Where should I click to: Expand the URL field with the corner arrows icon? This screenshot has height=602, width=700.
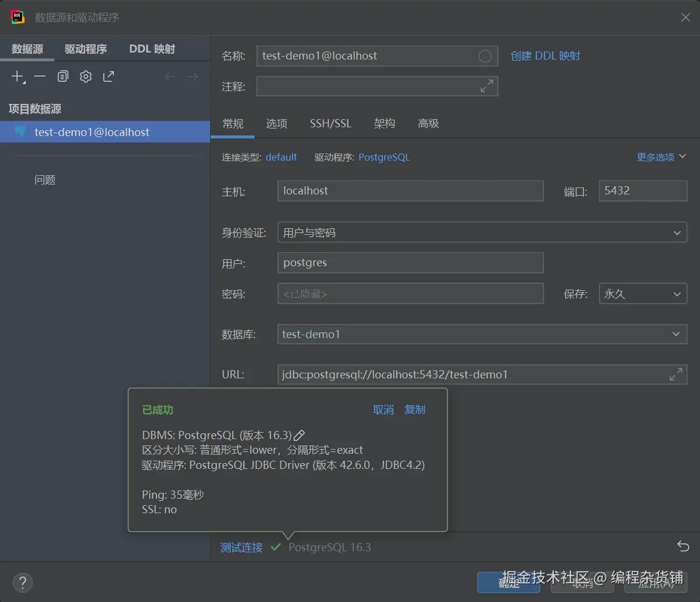click(676, 374)
